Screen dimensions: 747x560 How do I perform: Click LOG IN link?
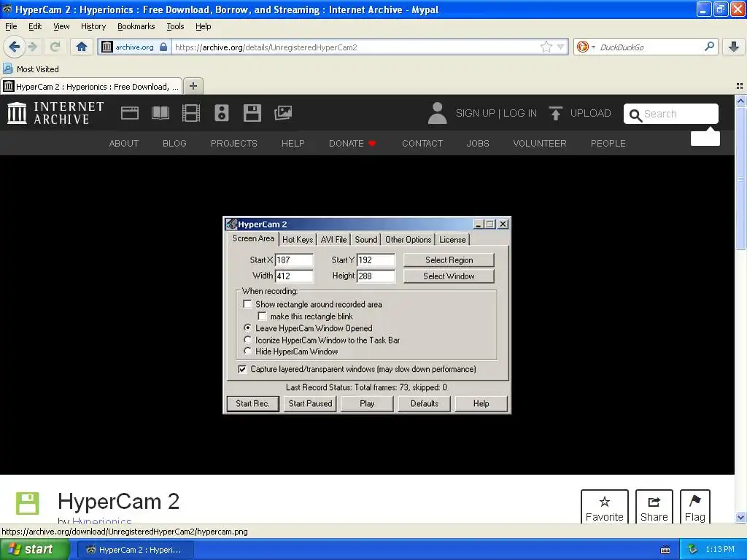click(x=519, y=113)
